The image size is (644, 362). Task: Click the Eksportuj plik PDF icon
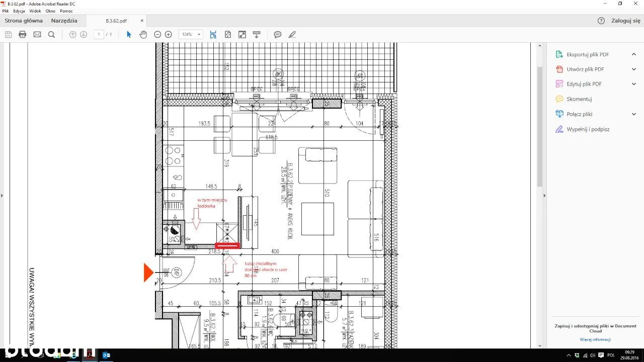[x=559, y=54]
